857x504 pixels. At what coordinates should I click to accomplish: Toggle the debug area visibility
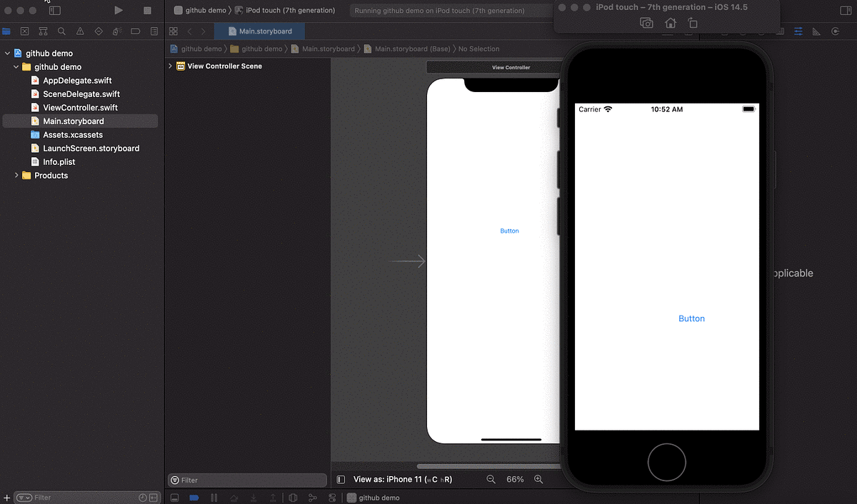point(174,497)
